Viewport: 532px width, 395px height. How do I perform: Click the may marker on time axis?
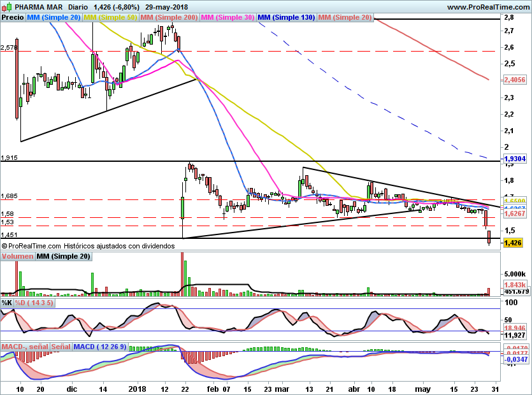423,389
